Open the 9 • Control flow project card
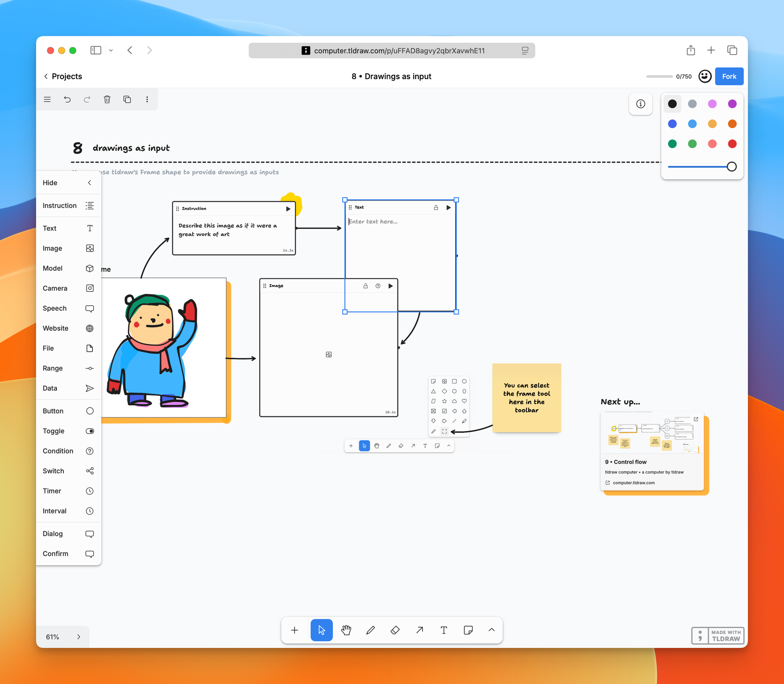This screenshot has height=684, width=784. pyautogui.click(x=652, y=451)
